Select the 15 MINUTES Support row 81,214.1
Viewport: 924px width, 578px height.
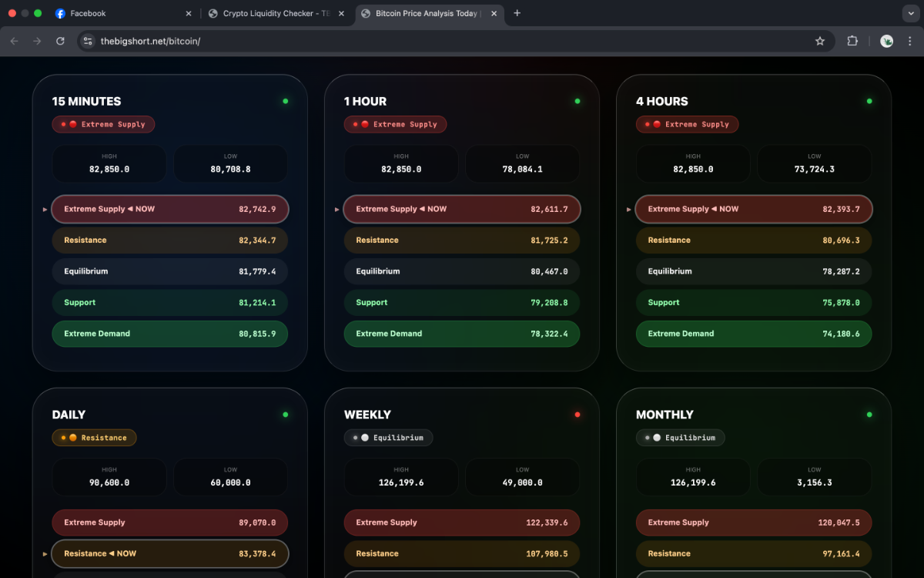[x=170, y=303]
